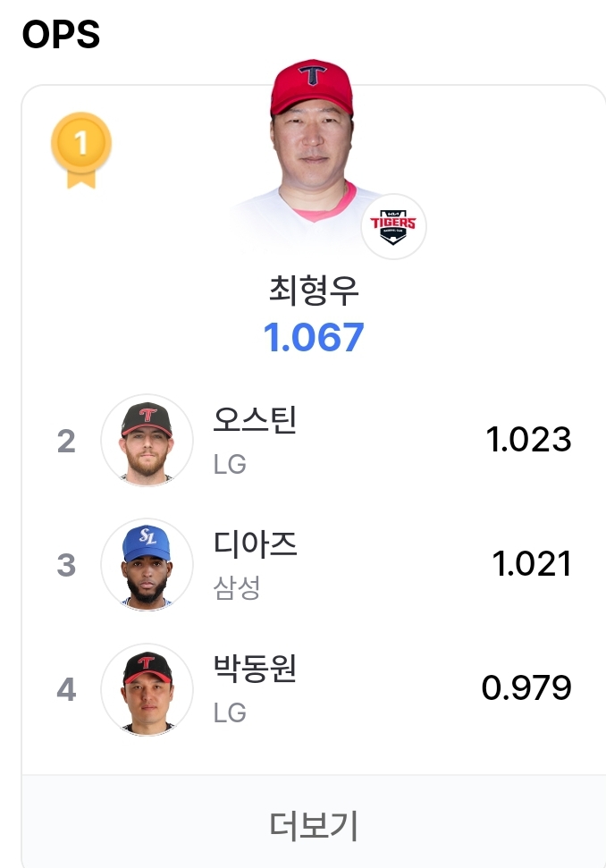Tap the 1.021 OPS value for 디아즈
Screen dimensions: 606x868
tap(532, 563)
